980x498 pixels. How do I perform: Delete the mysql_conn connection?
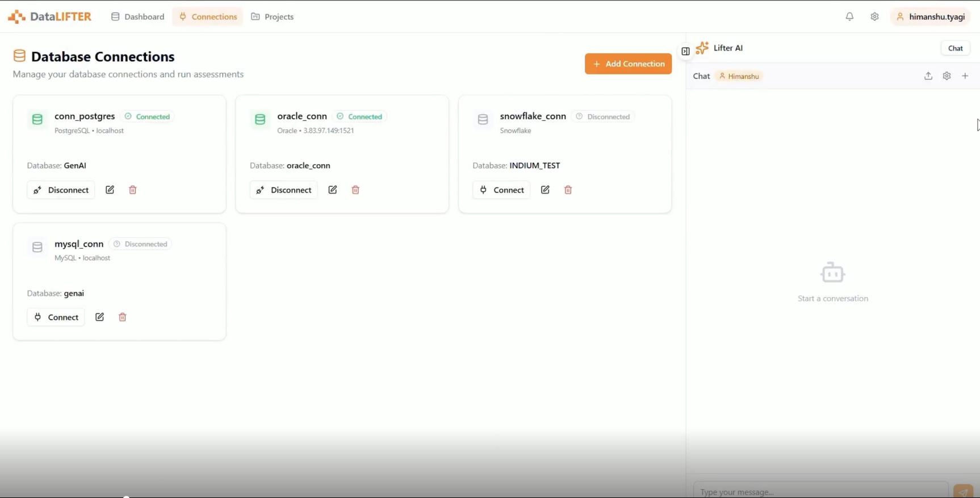tap(122, 317)
